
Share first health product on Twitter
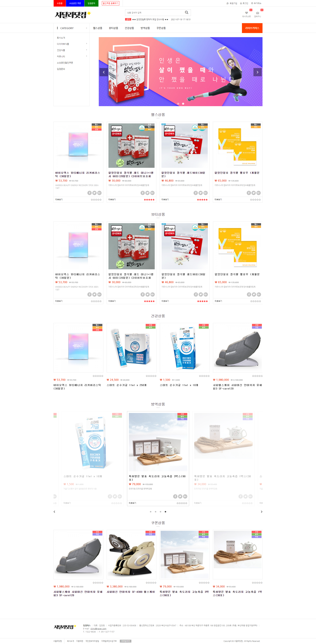tap(94, 193)
